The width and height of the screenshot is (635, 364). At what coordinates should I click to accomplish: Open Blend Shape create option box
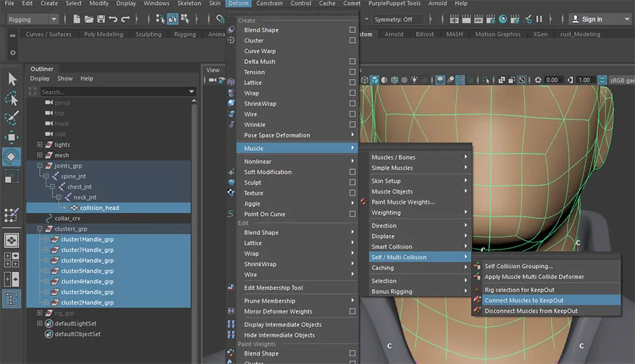pos(352,30)
